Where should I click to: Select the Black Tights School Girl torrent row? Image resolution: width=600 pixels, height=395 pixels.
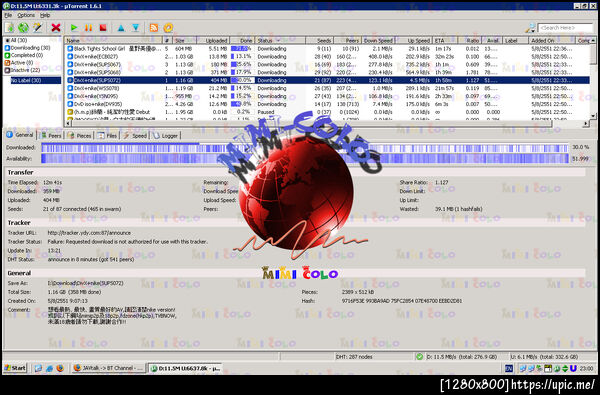click(x=327, y=49)
